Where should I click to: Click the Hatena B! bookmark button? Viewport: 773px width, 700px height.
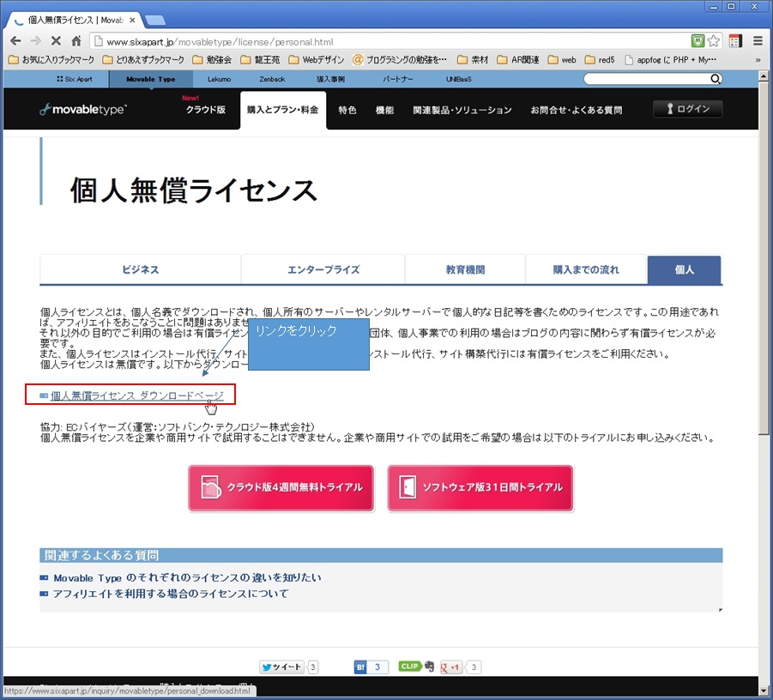tap(360, 667)
